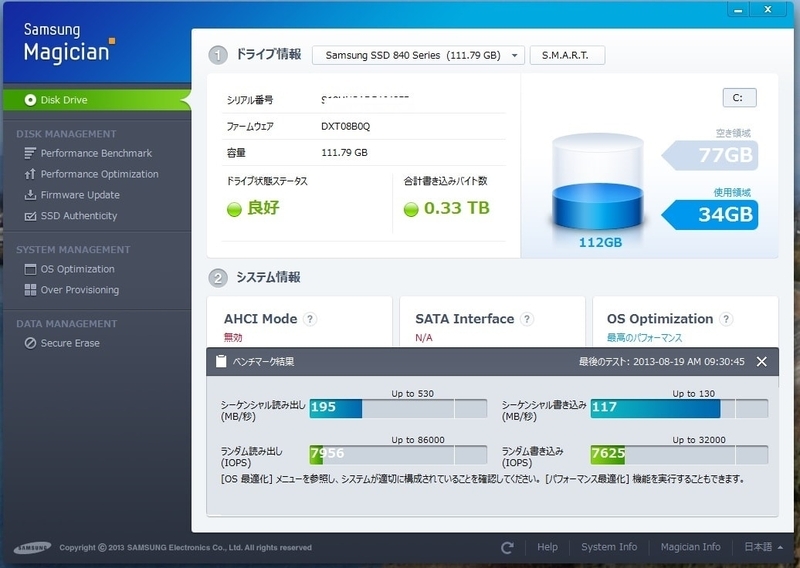The image size is (800, 568).
Task: Click the SATA Interface card heading
Action: 464,319
